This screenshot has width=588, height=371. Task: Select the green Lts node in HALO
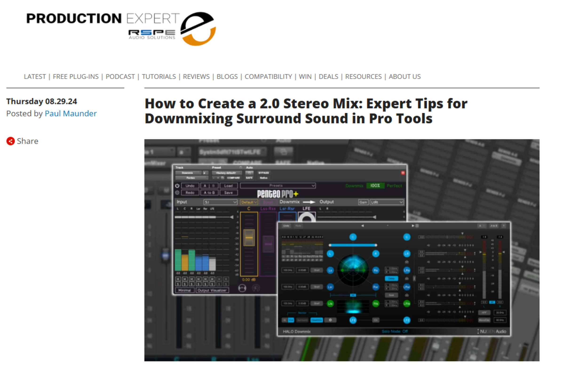tap(330, 303)
